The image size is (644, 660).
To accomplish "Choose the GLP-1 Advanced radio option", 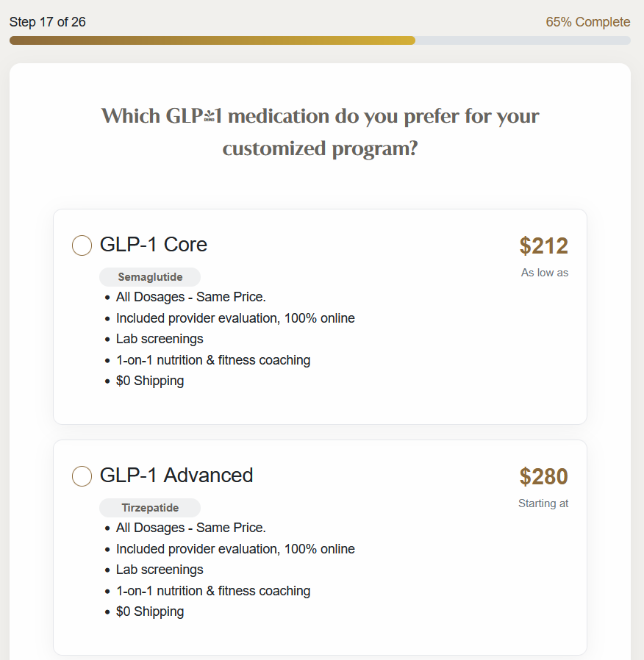I will 82,476.
